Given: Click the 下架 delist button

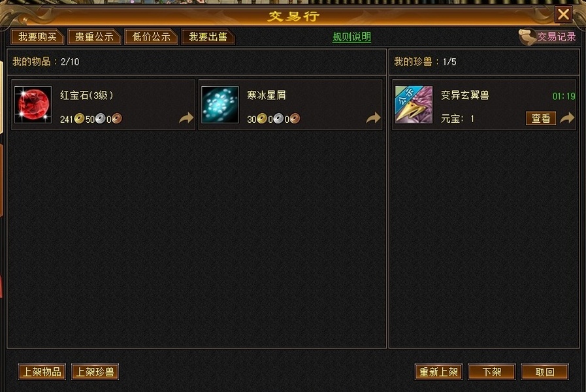Looking at the screenshot, I should click(491, 372).
